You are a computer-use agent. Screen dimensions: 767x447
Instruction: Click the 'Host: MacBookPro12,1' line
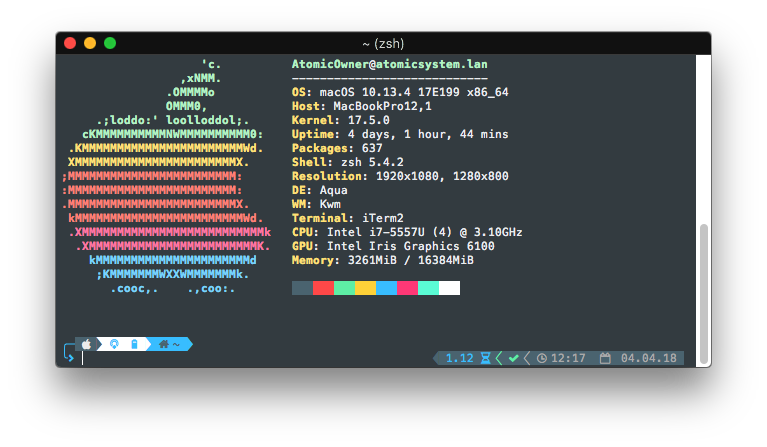[362, 106]
